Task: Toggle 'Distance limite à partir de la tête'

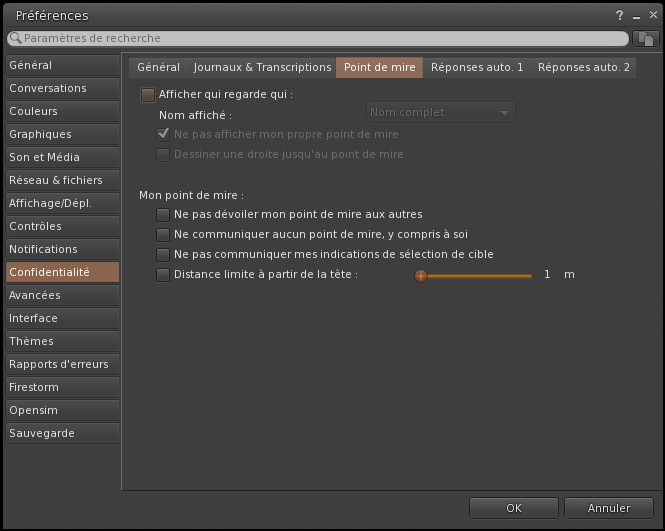Action: (163, 274)
